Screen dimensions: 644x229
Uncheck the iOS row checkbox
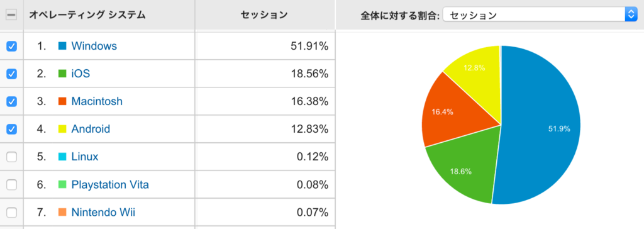click(x=11, y=74)
